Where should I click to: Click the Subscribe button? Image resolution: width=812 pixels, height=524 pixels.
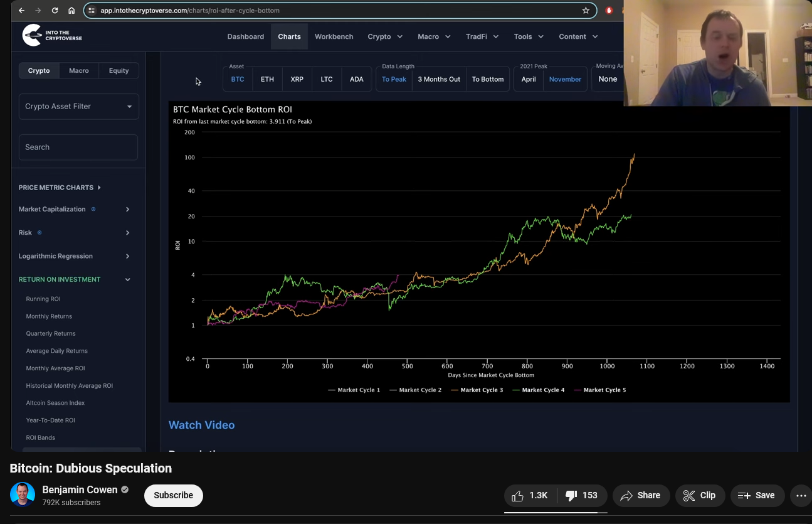[174, 495]
